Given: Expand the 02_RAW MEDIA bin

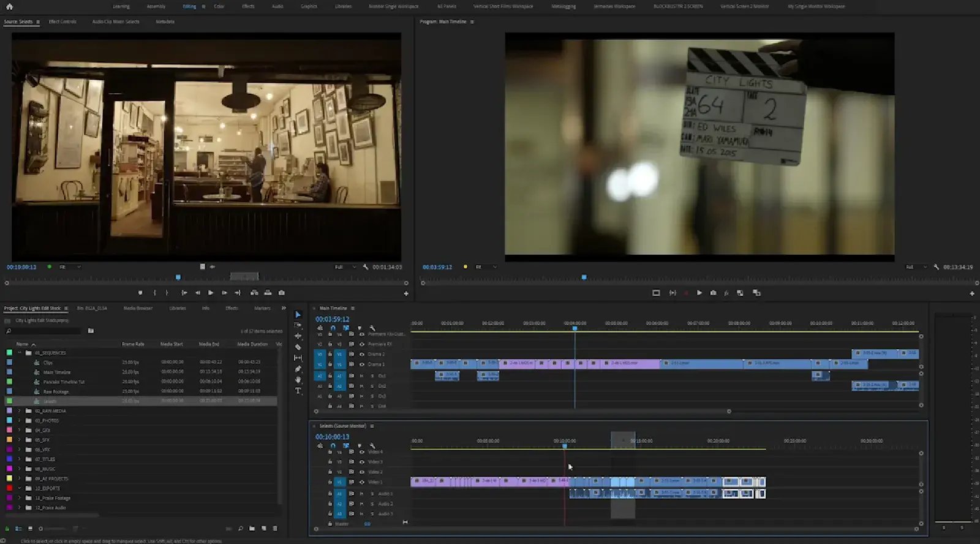Looking at the screenshot, I should 20,410.
